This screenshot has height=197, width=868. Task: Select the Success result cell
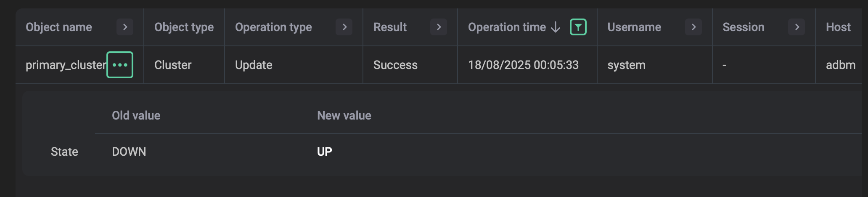(x=395, y=65)
